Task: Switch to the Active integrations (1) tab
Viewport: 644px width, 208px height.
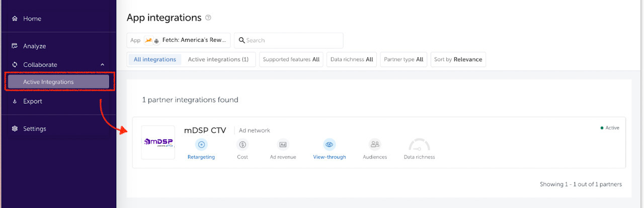Action: pos(218,59)
